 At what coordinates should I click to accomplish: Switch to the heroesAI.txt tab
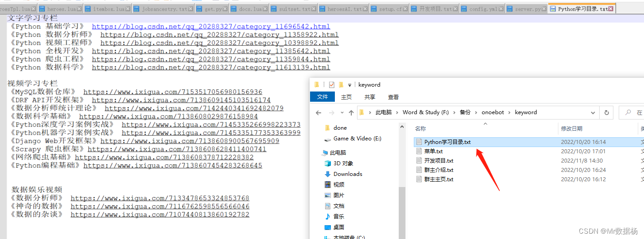point(344,9)
